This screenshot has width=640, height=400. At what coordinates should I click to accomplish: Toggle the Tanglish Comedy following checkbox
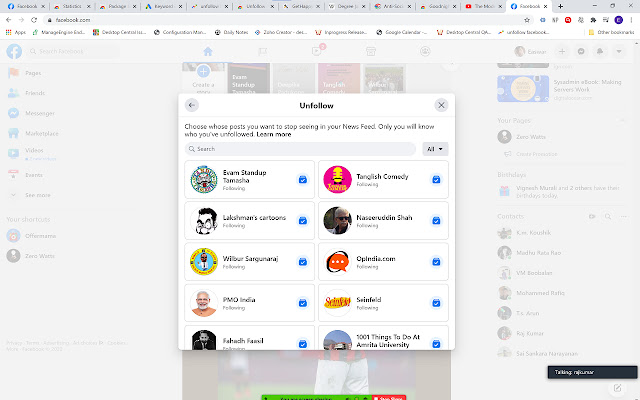tap(436, 180)
